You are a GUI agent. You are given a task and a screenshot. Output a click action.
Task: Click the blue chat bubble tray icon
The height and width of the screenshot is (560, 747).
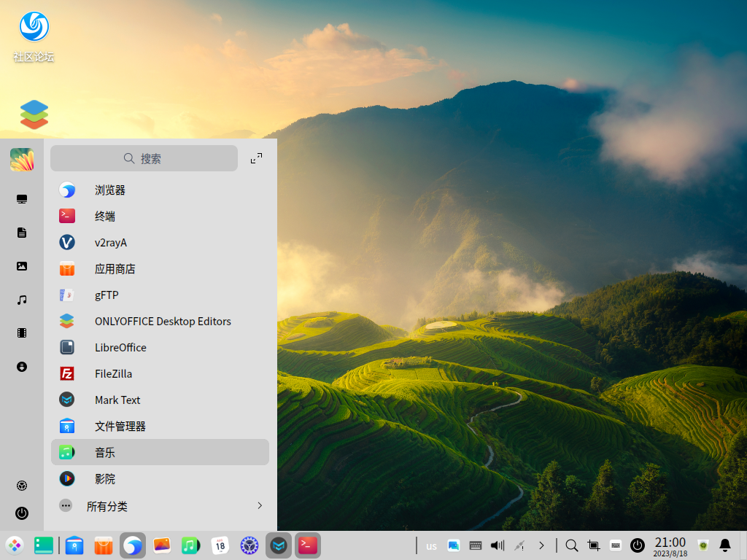point(454,545)
